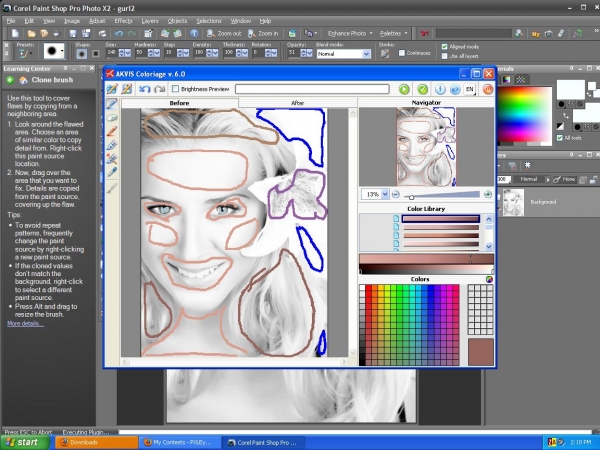Switch to Corel Paint Shop Pro taskbar button

click(263, 442)
